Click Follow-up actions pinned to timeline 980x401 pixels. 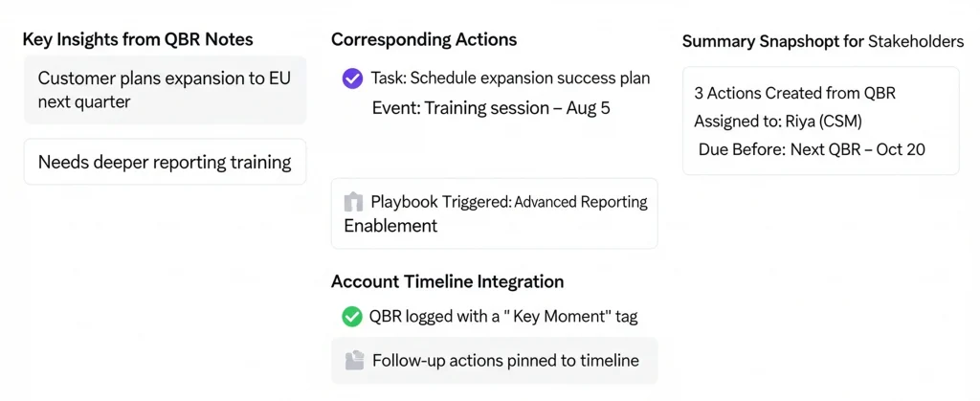[505, 361]
